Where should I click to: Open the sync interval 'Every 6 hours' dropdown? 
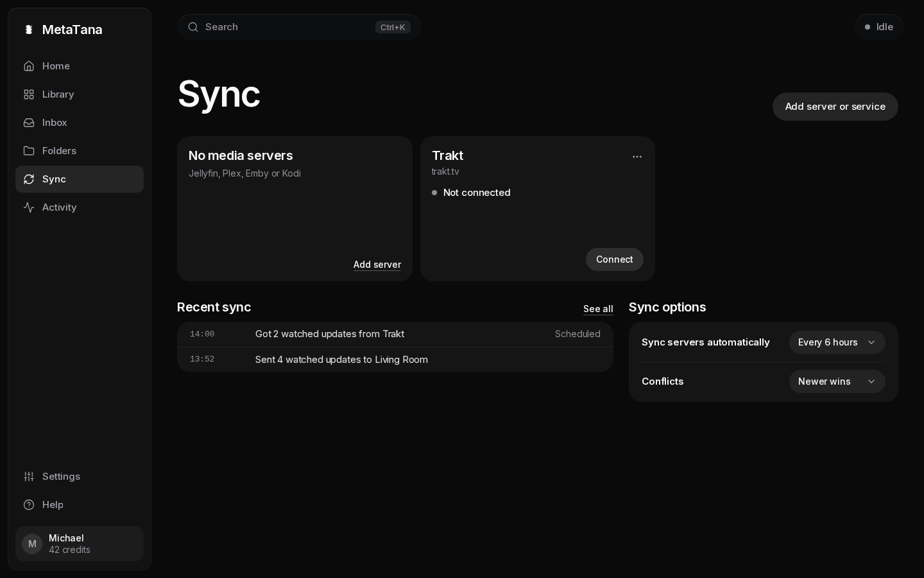(x=837, y=342)
